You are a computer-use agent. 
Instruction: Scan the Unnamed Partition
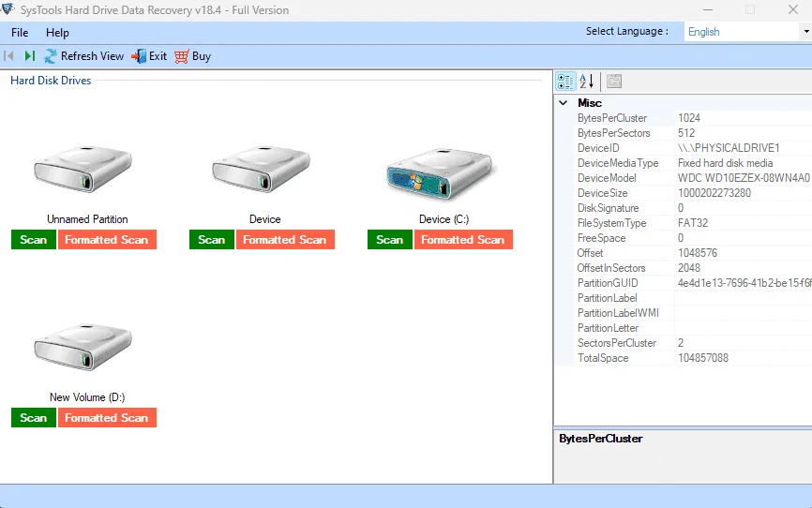point(34,240)
